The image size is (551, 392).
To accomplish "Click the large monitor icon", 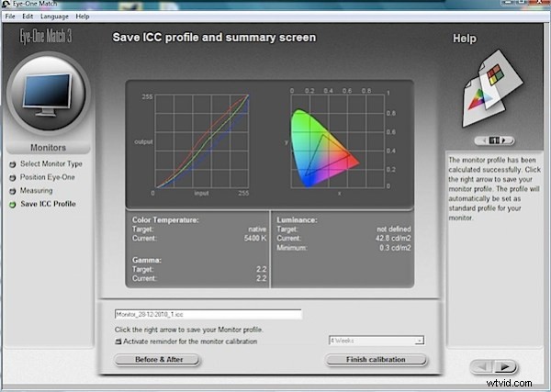I will point(49,93).
